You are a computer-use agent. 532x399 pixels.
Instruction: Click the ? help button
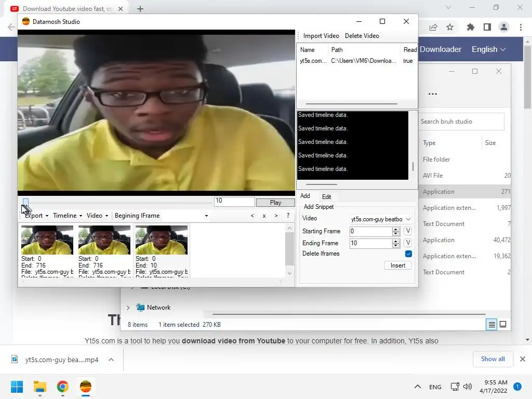pos(288,216)
